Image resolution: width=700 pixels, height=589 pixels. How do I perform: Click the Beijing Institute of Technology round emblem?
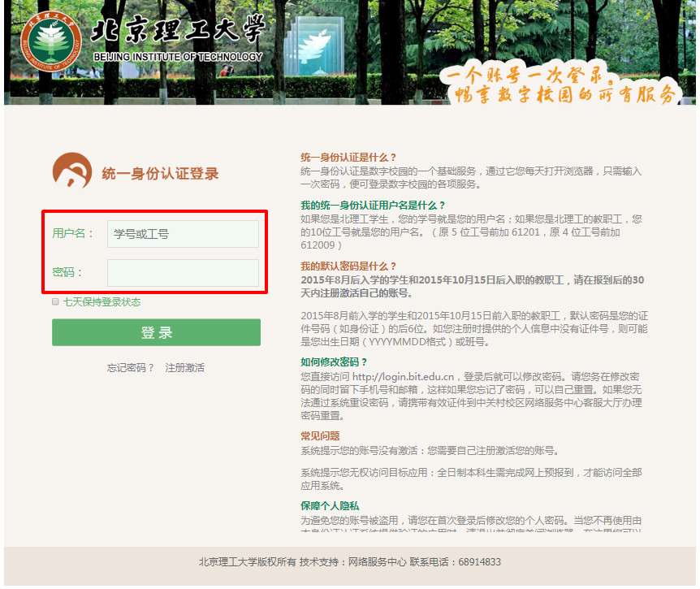(50, 42)
